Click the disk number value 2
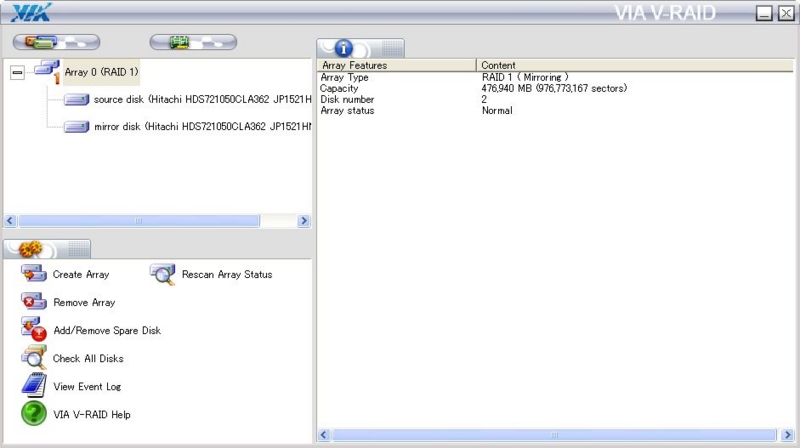 (484, 99)
